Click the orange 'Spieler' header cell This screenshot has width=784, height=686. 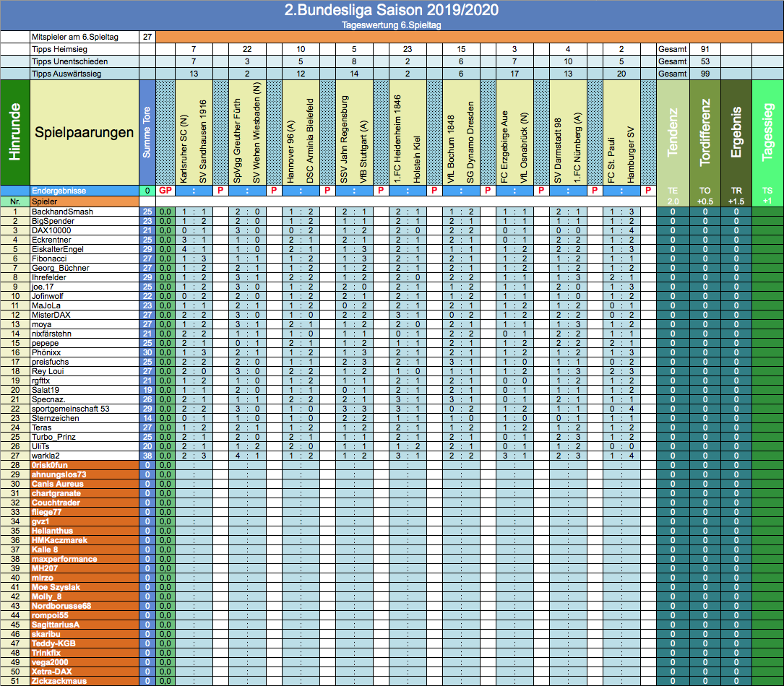click(x=85, y=202)
